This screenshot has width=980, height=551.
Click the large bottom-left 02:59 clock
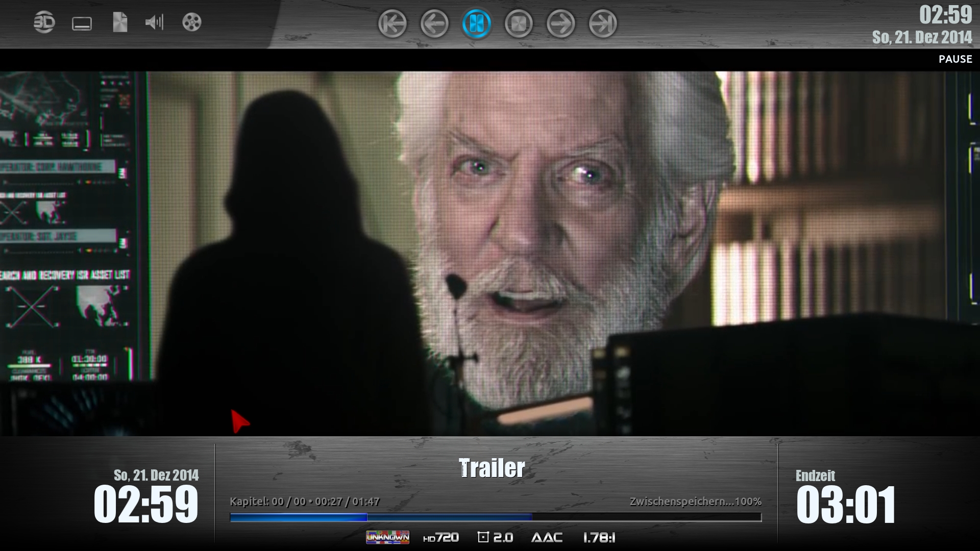[145, 504]
